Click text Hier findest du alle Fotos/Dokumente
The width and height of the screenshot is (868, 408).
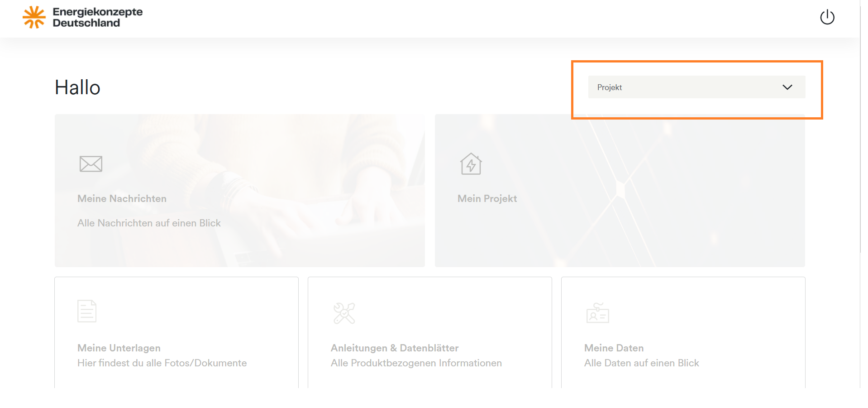pyautogui.click(x=162, y=363)
